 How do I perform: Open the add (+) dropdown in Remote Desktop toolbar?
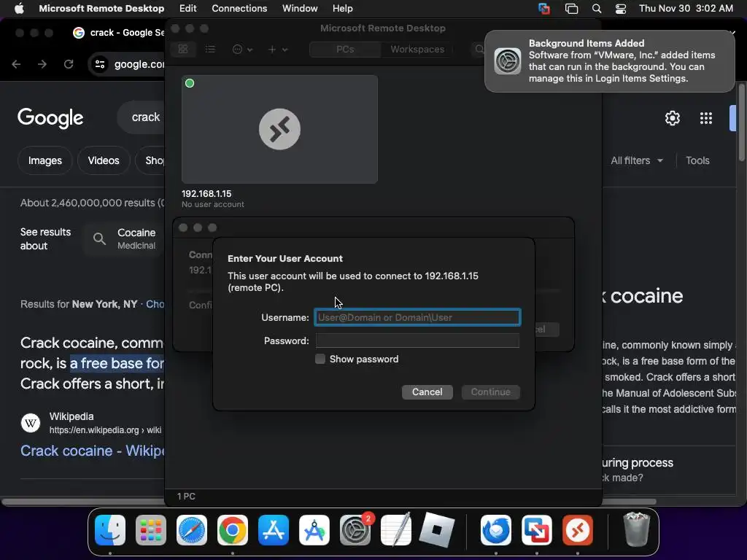click(x=278, y=49)
